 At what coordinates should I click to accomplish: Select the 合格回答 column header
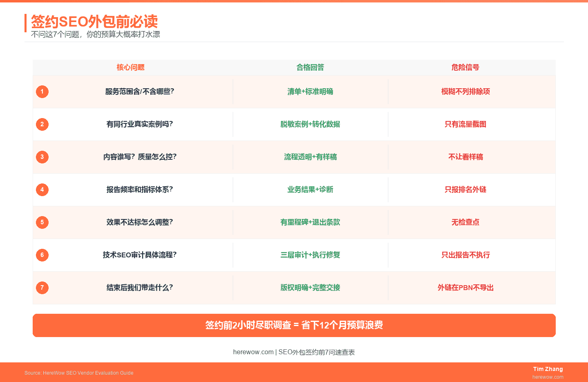pos(310,67)
